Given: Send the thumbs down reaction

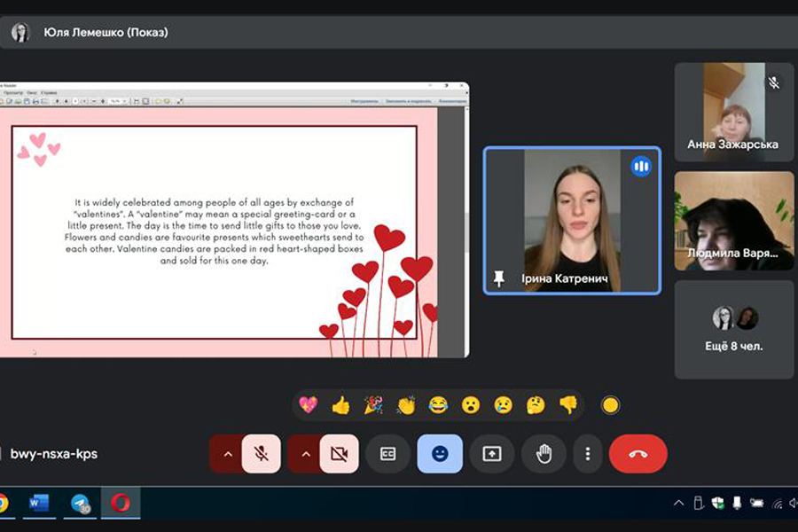Looking at the screenshot, I should pos(568,405).
